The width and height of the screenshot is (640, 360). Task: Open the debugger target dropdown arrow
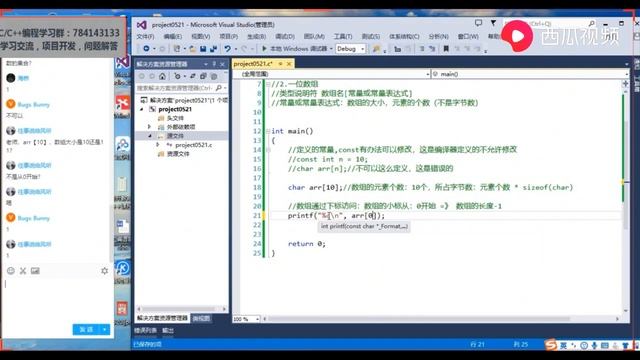(331, 49)
